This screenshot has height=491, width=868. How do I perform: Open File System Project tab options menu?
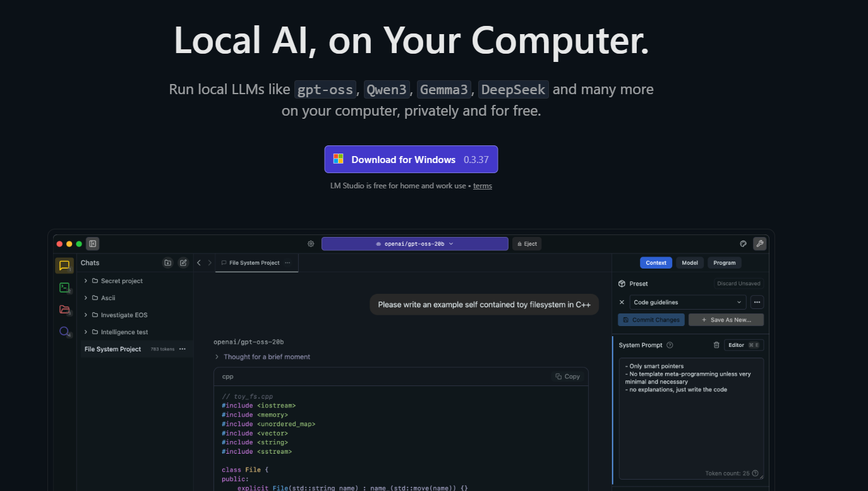[287, 263]
